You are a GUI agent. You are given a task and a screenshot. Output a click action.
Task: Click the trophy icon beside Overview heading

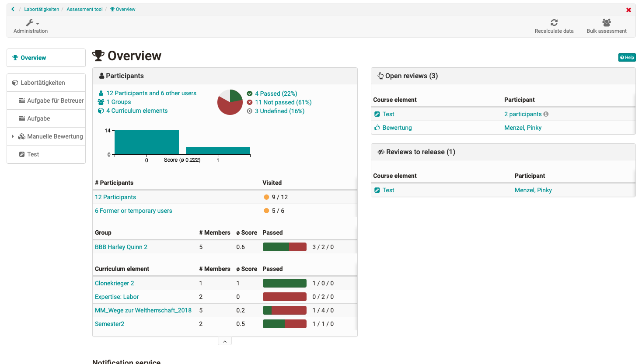(x=98, y=55)
